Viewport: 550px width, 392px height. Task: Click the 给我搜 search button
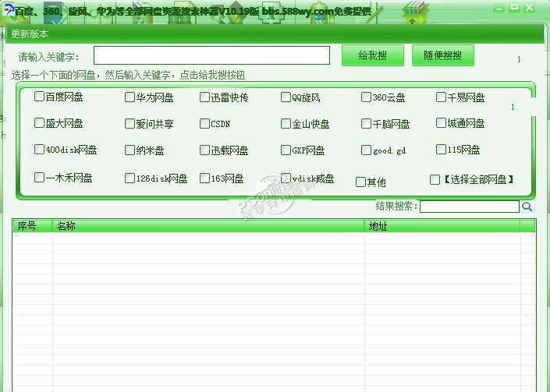373,55
